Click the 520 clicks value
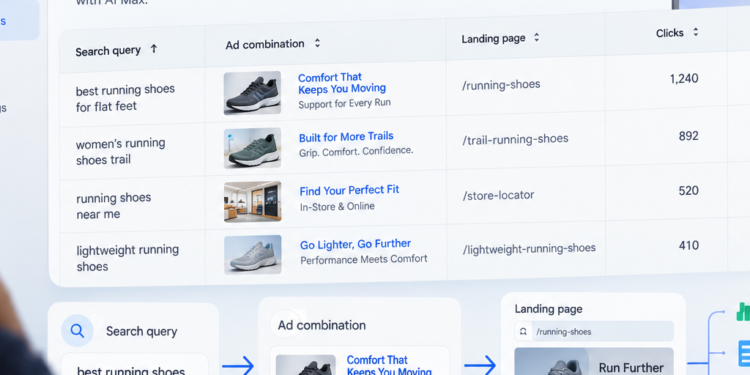The width and height of the screenshot is (750, 375). point(689,191)
